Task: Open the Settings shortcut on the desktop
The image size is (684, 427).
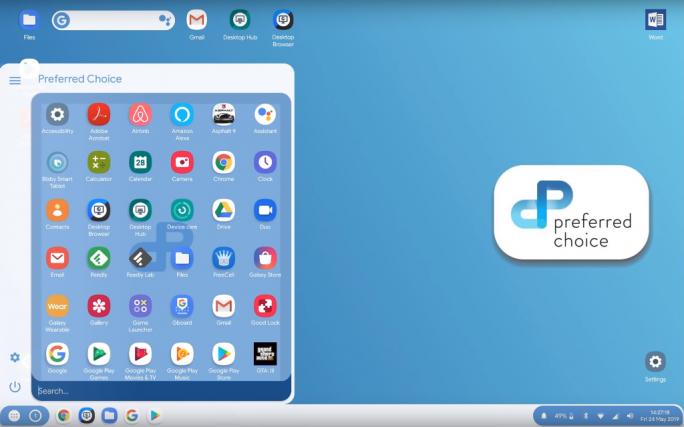Action: point(655,362)
